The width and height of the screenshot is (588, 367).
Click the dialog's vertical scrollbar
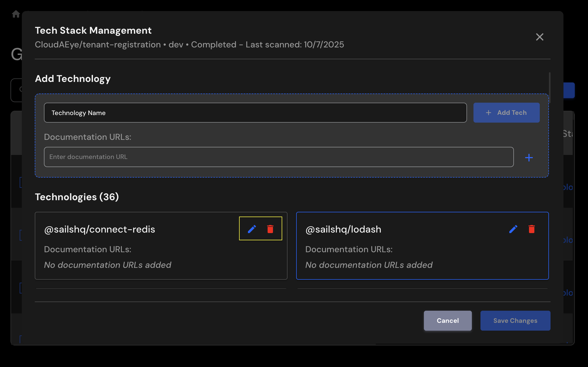coord(549,87)
